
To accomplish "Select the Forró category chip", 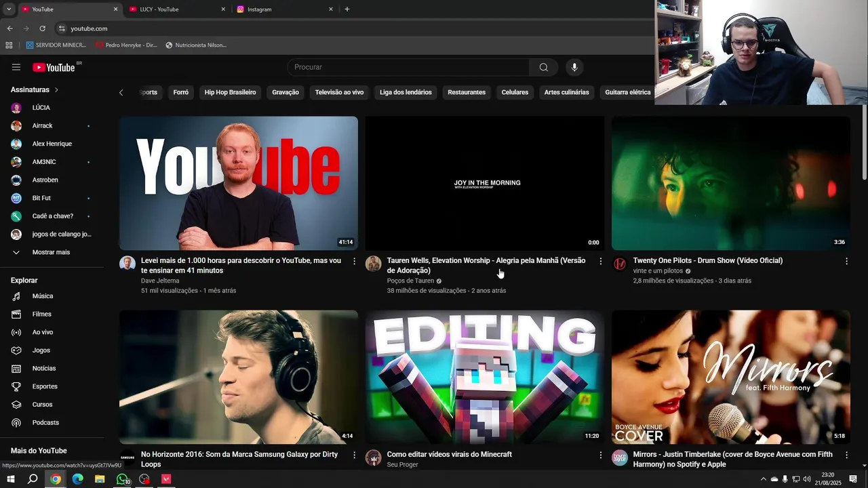I will point(181,92).
